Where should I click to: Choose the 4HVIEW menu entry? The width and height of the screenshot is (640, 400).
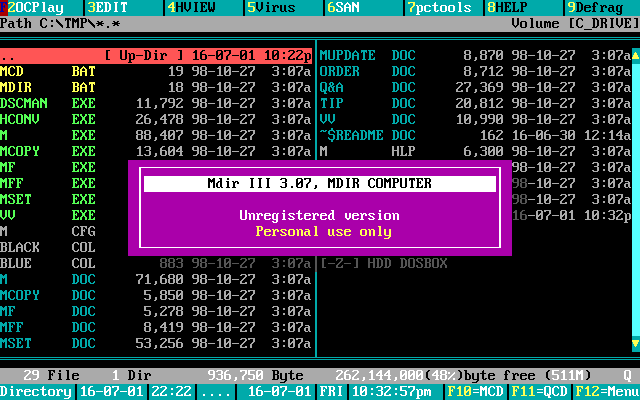click(x=203, y=7)
